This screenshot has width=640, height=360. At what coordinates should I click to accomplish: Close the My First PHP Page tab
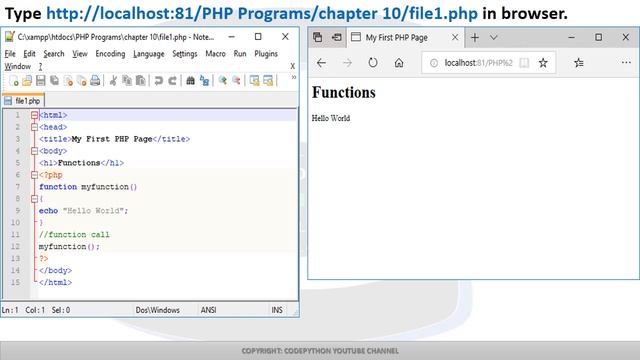[455, 38]
